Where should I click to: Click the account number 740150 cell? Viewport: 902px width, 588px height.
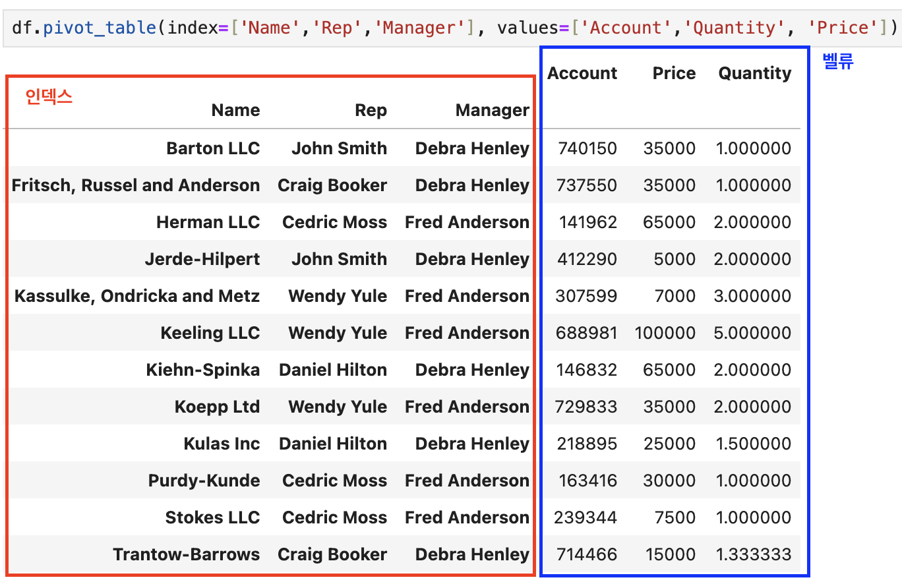(586, 148)
